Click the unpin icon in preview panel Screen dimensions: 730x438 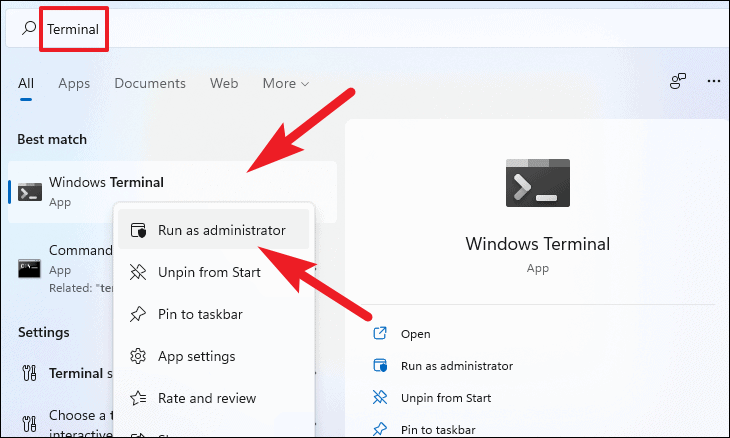(380, 397)
